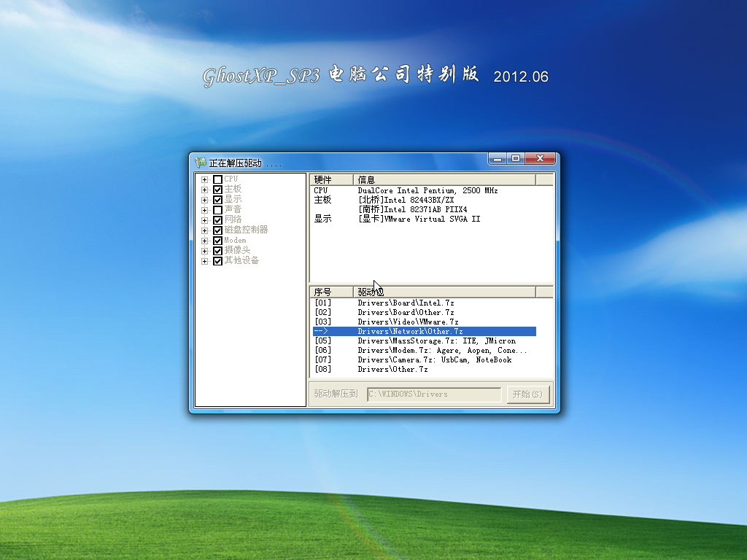The height and width of the screenshot is (560, 747).
Task: Click the 硬件 column header
Action: tap(331, 179)
